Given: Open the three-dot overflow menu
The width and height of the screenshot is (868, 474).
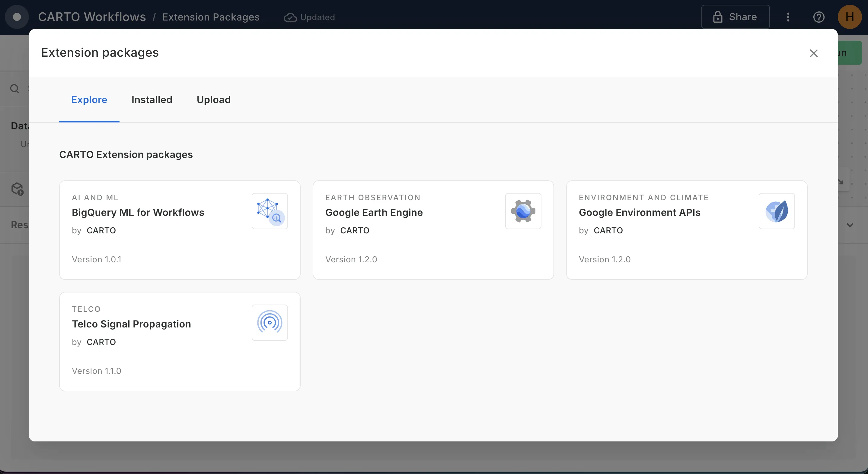Looking at the screenshot, I should point(788,17).
